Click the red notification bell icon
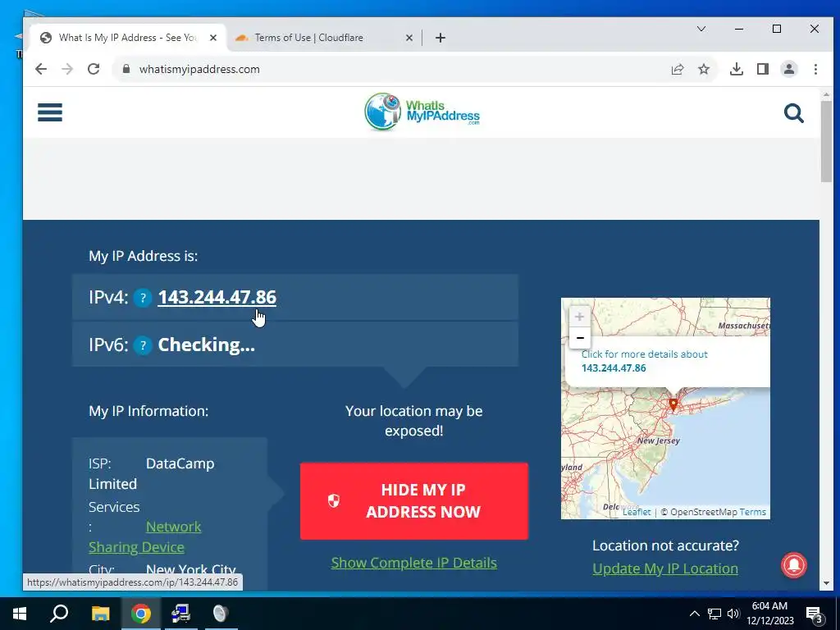The image size is (840, 630). [x=794, y=566]
